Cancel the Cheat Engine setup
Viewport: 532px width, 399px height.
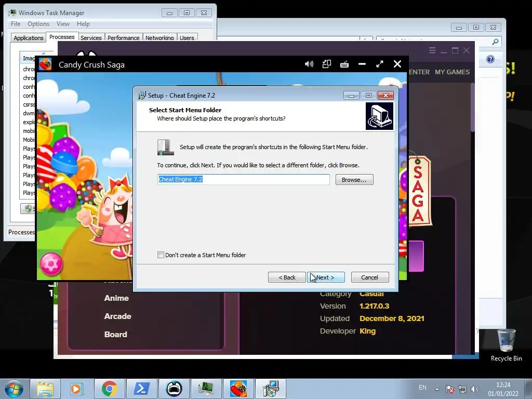370,277
